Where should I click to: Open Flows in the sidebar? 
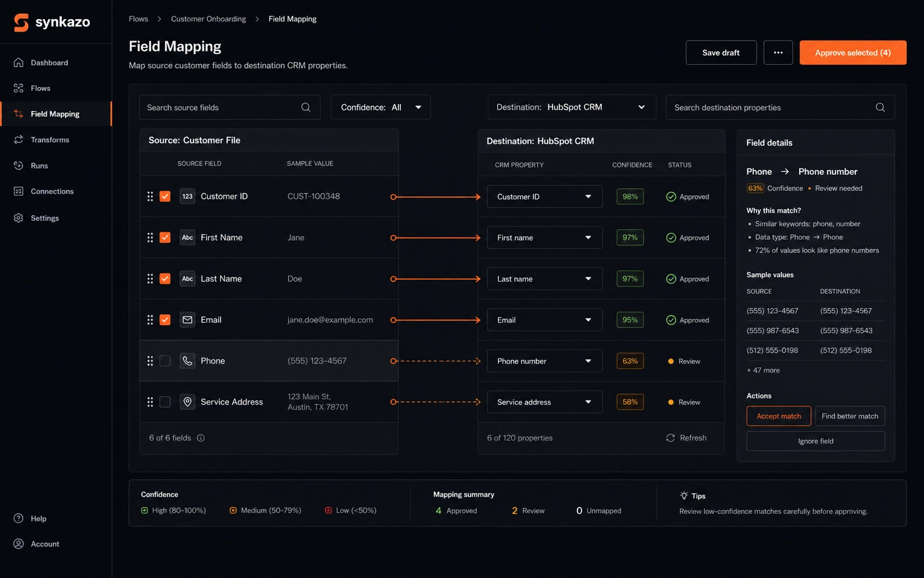point(55,89)
